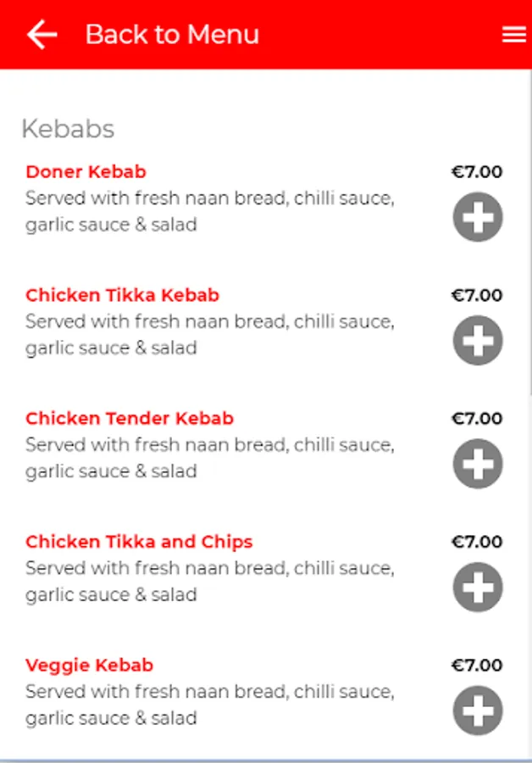The image size is (532, 763).
Task: Click the Chicken Tikka Kebab €7.00 price
Action: [477, 295]
